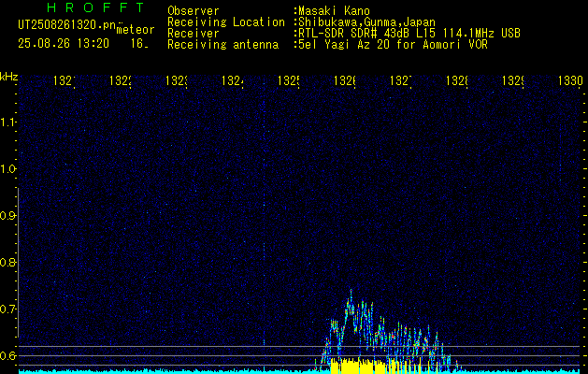Click the 0.6 kHz frequency label
This screenshot has height=374, width=588.
click(x=7, y=355)
